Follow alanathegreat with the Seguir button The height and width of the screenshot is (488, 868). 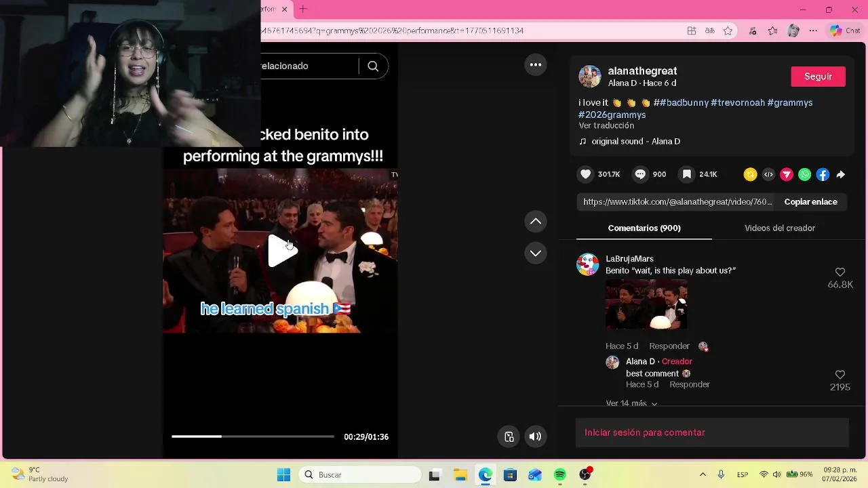[x=818, y=77]
